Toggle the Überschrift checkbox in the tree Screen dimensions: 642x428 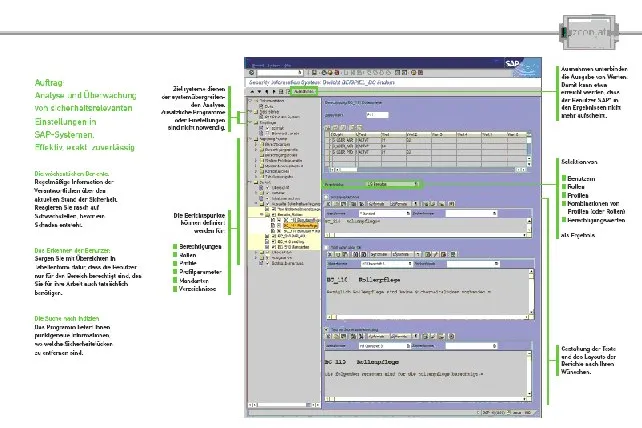tap(268, 188)
